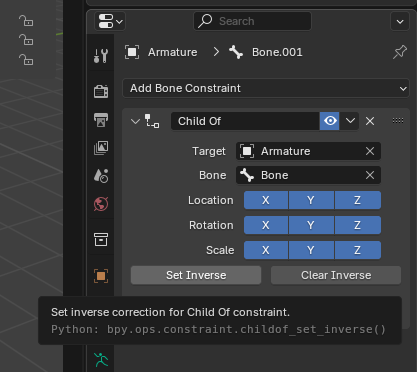
Task: Click the bone icon beside Bone.001
Action: point(236,52)
